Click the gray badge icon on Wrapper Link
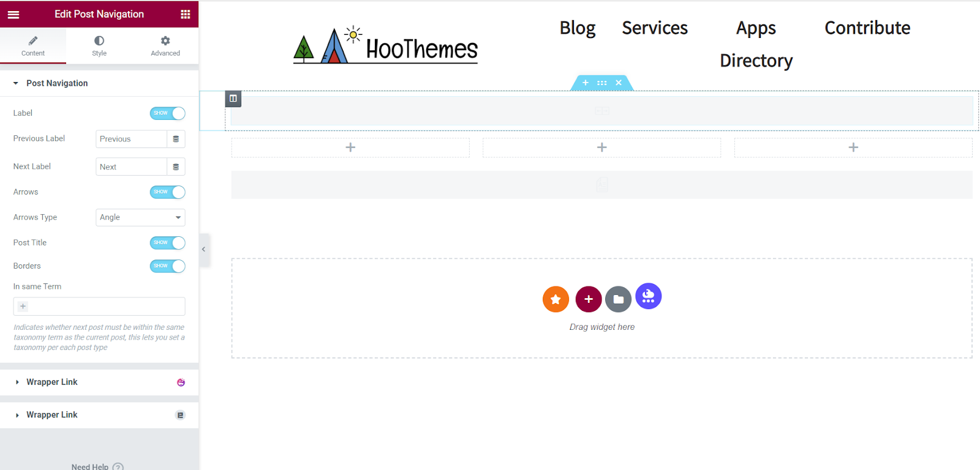This screenshot has width=980, height=470. point(180,415)
